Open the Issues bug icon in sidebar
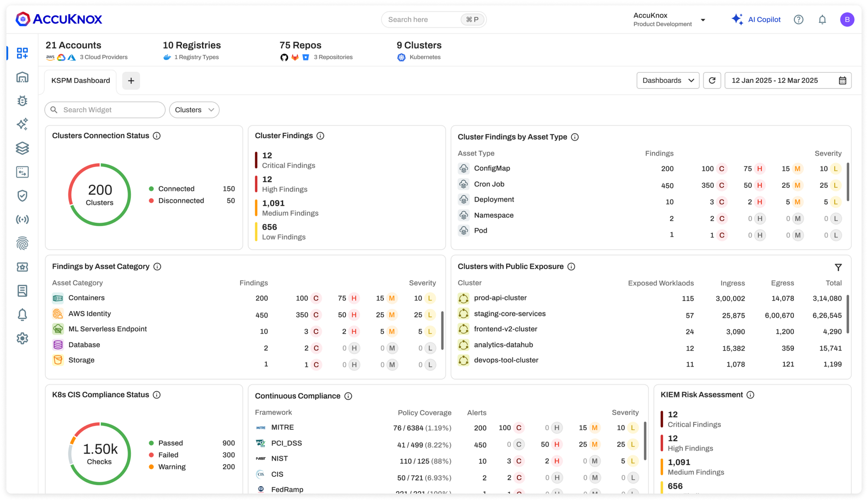The width and height of the screenshot is (868, 501). (x=22, y=101)
